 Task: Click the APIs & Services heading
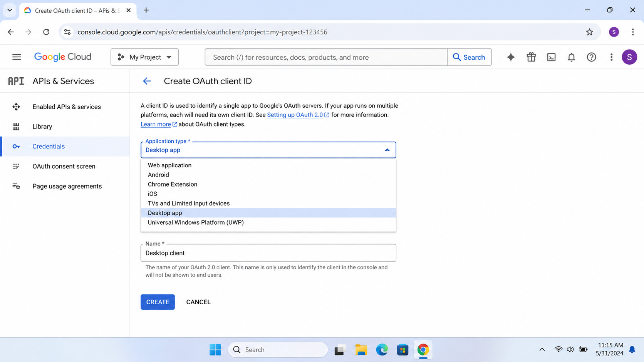tap(63, 81)
